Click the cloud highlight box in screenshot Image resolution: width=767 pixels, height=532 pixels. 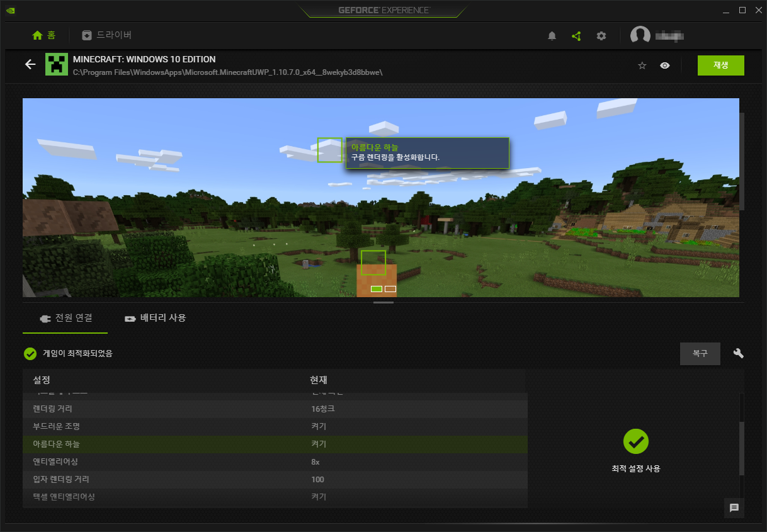pyautogui.click(x=330, y=150)
